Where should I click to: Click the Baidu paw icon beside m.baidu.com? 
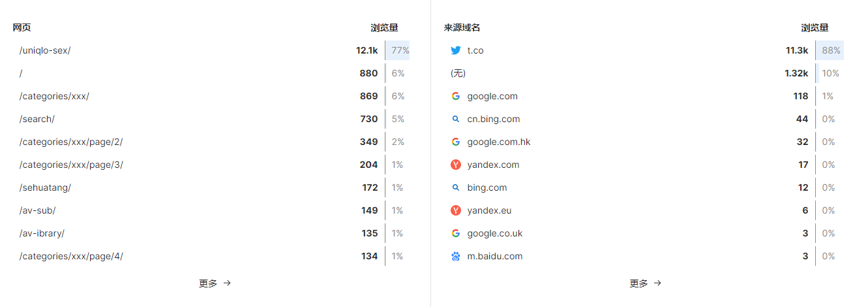point(456,256)
